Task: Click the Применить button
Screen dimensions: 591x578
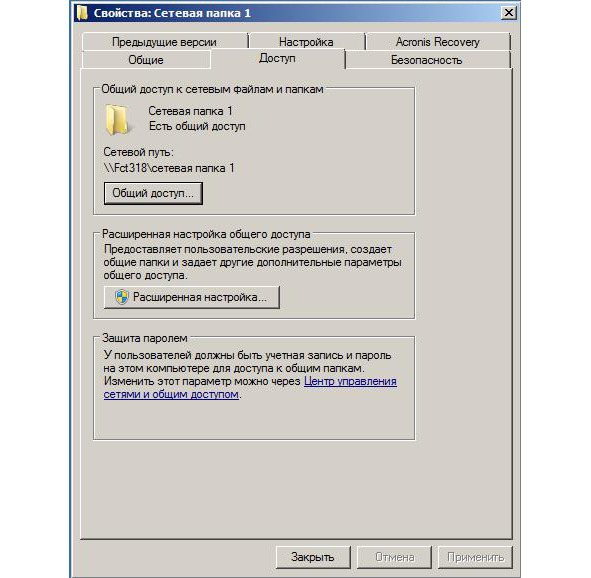Action: pos(475,557)
